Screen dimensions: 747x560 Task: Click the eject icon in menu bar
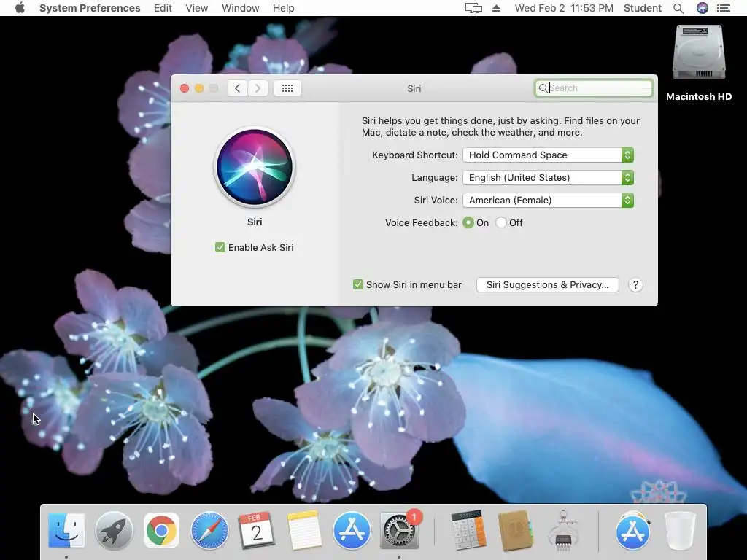pos(496,8)
